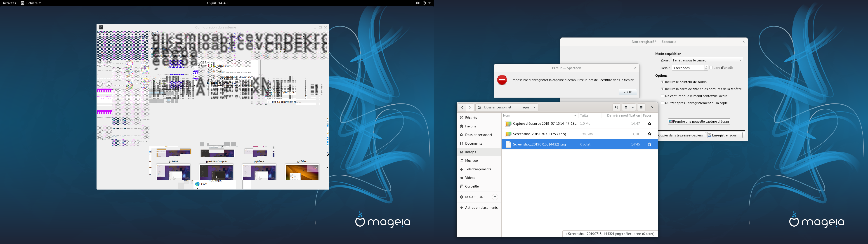Image resolution: width=868 pixels, height=244 pixels.
Task: Open Téléchargements in the Files sidebar
Action: tap(479, 169)
